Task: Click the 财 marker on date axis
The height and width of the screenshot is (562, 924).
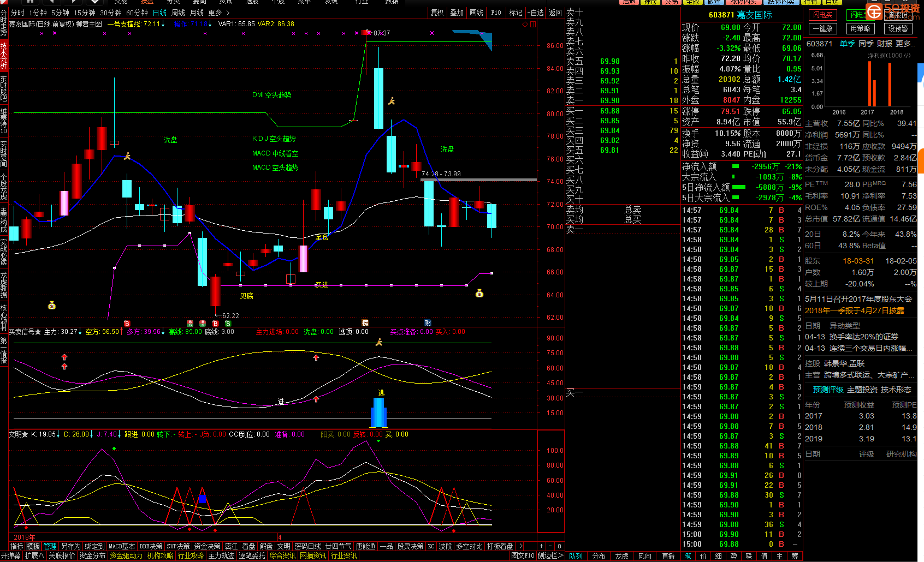Action: (x=428, y=324)
